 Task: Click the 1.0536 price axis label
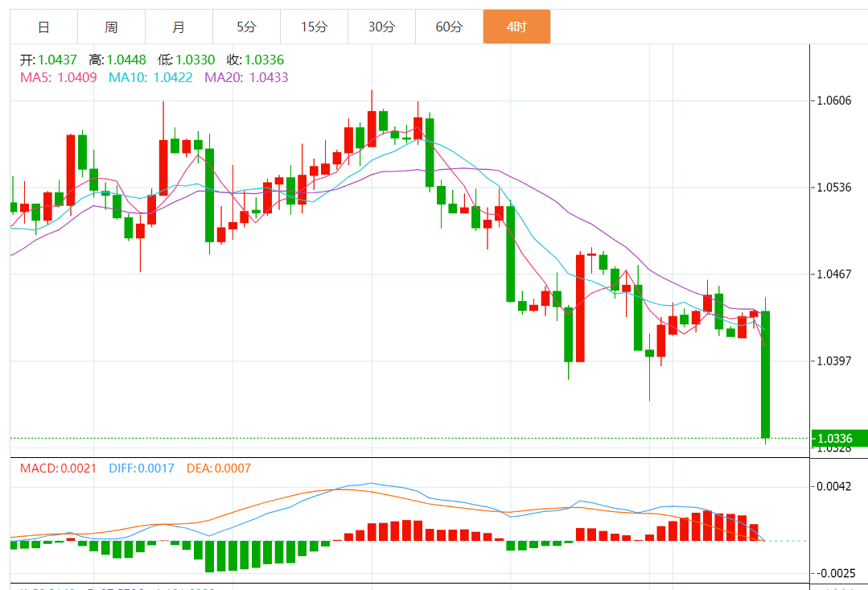tap(834, 188)
